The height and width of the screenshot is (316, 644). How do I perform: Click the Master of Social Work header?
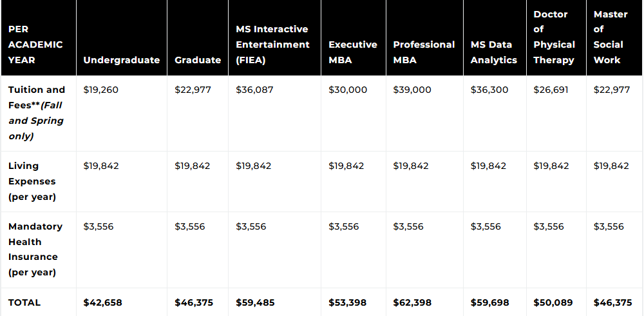[x=609, y=37]
